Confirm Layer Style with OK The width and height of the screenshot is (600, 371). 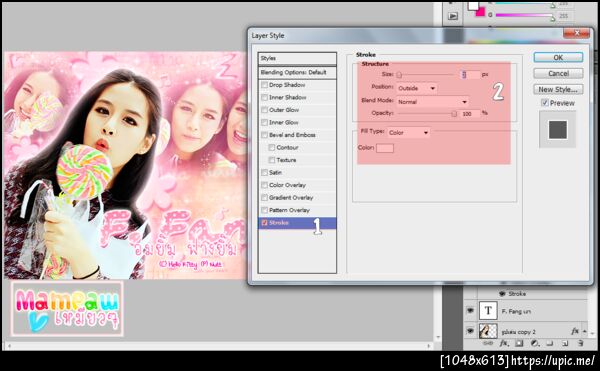[x=558, y=57]
